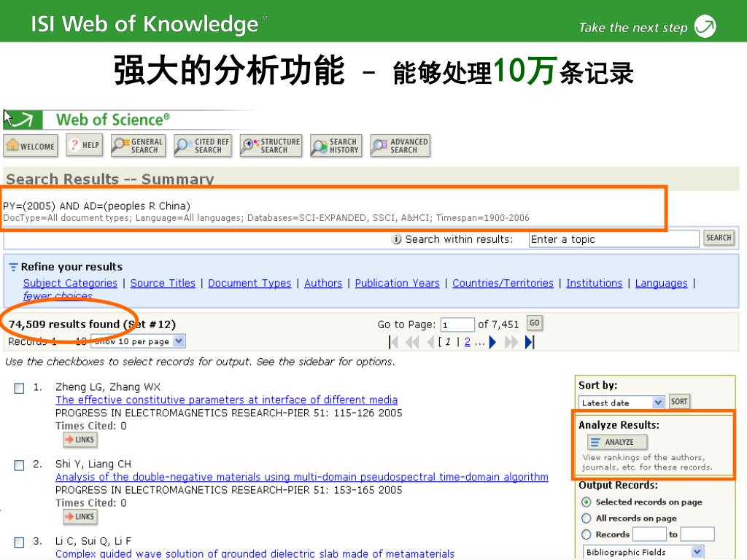This screenshot has width=747, height=560.
Task: Open Structure Search
Action: [x=271, y=146]
